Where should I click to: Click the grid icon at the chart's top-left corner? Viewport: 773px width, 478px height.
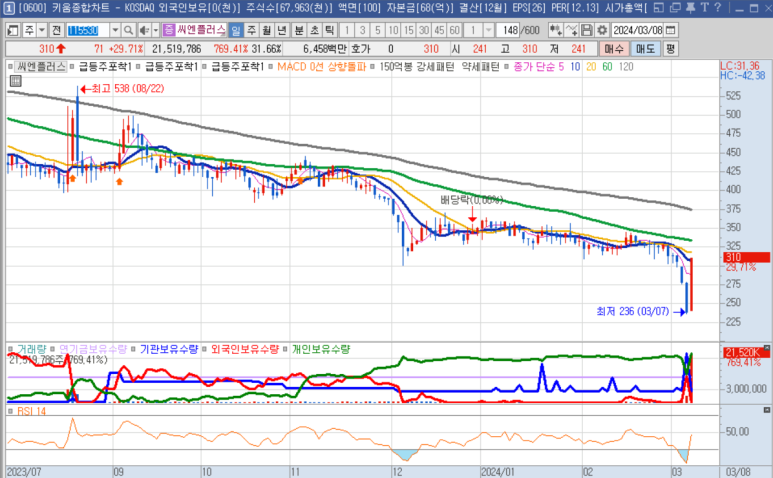[15, 81]
